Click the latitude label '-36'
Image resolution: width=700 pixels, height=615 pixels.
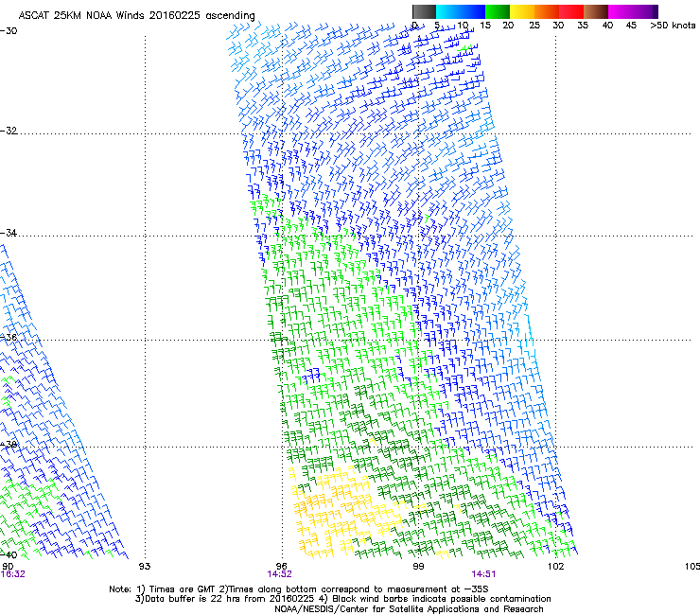[9, 337]
